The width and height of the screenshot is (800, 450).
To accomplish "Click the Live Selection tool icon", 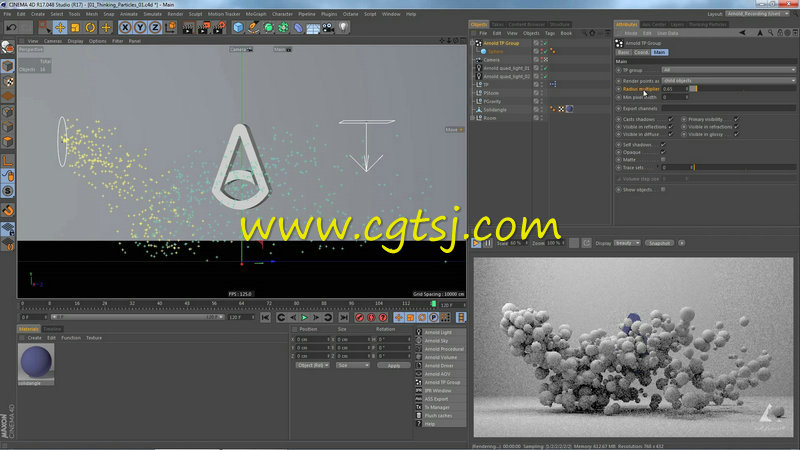I will pos(44,27).
